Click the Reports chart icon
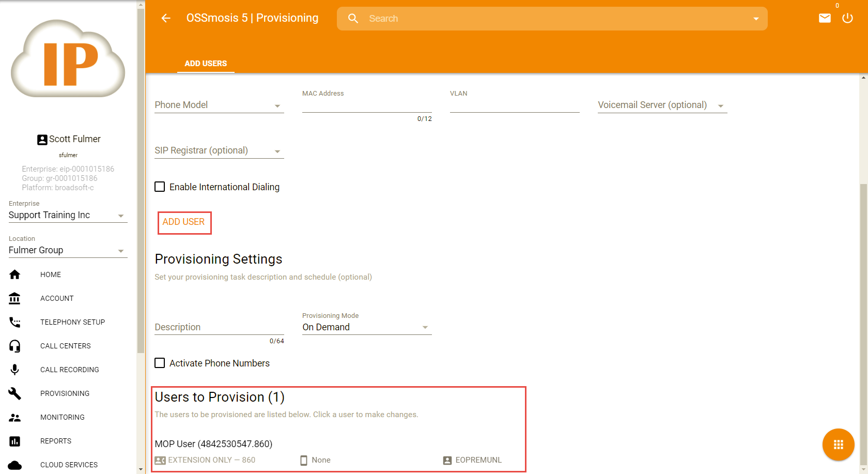This screenshot has height=474, width=868. (x=15, y=441)
